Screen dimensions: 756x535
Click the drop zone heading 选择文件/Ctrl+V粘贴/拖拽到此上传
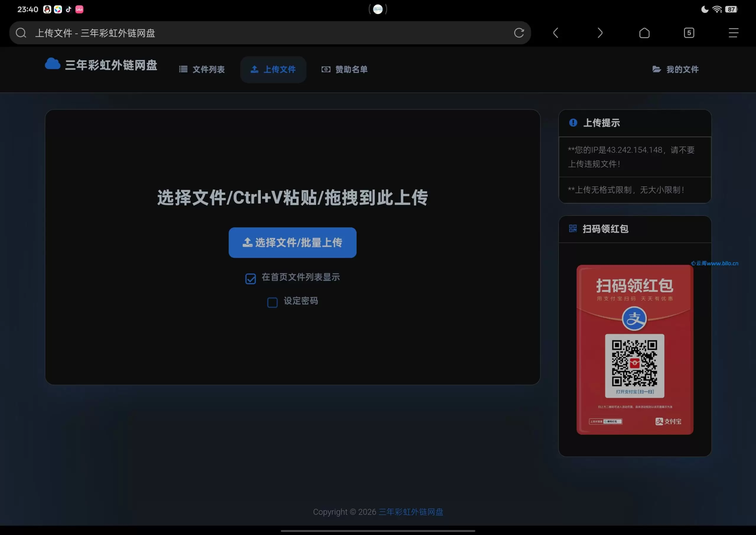point(292,198)
